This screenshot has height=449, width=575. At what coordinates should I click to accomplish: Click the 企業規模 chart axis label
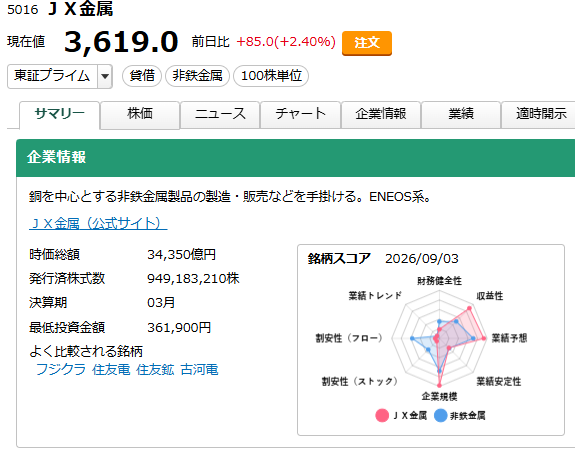[439, 396]
